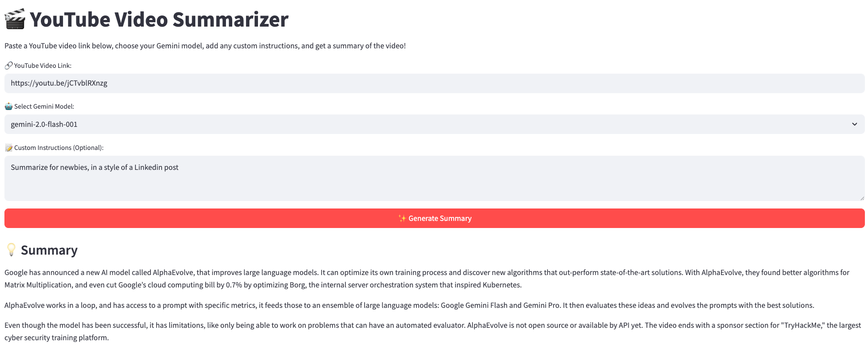Image resolution: width=868 pixels, height=346 pixels.
Task: Open the gemini-2.0-flash-001 model selector
Action: pyautogui.click(x=434, y=124)
